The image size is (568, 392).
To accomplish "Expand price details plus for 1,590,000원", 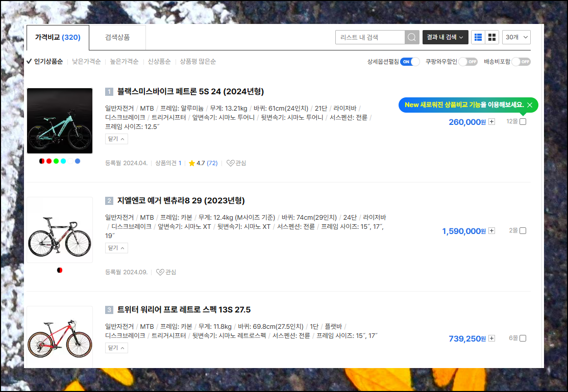I will click(491, 230).
